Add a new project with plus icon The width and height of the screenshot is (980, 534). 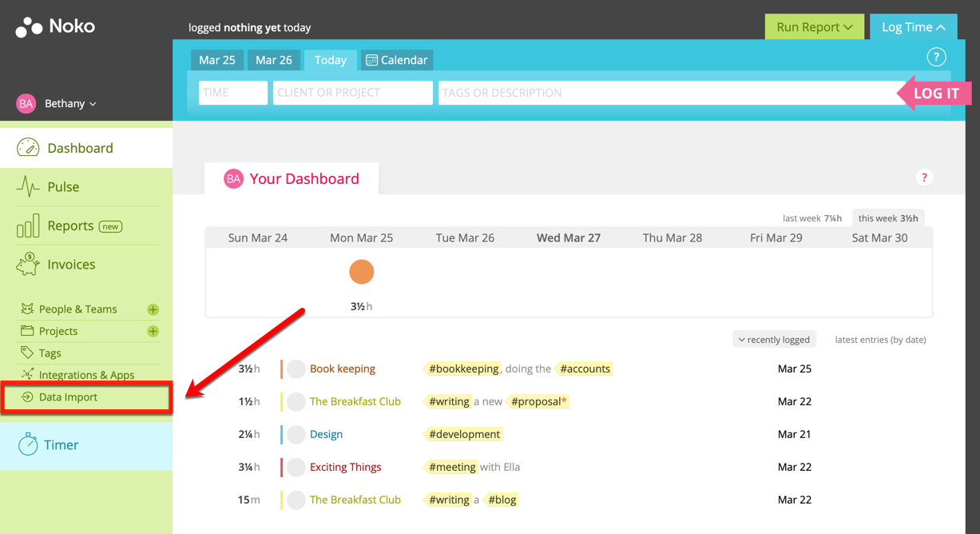tap(153, 331)
